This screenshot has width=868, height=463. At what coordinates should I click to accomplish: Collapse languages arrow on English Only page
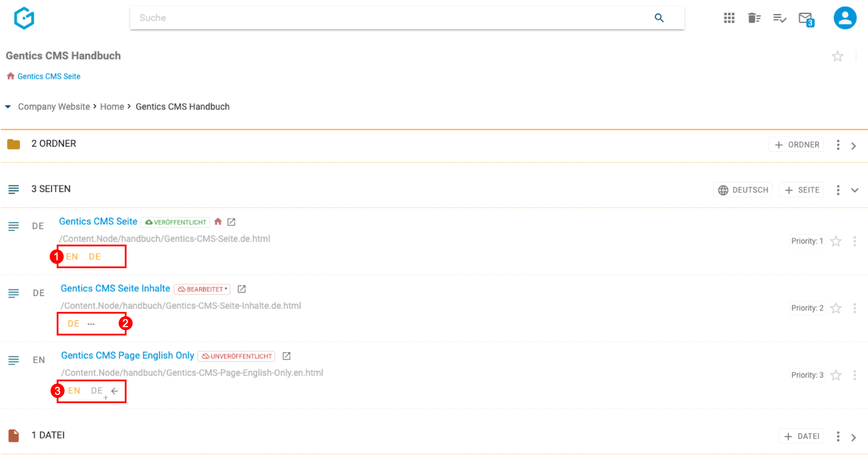click(115, 391)
